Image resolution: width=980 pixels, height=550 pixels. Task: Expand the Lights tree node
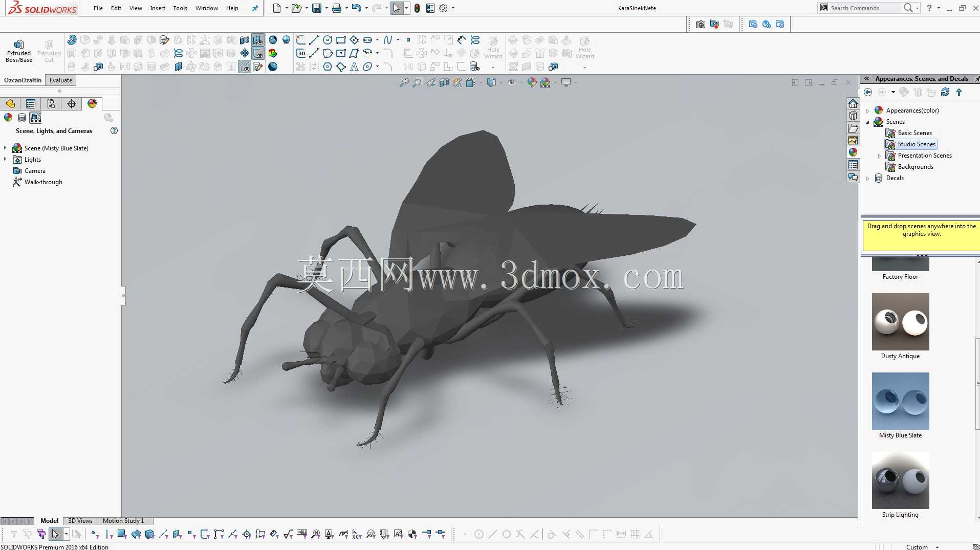tap(5, 159)
